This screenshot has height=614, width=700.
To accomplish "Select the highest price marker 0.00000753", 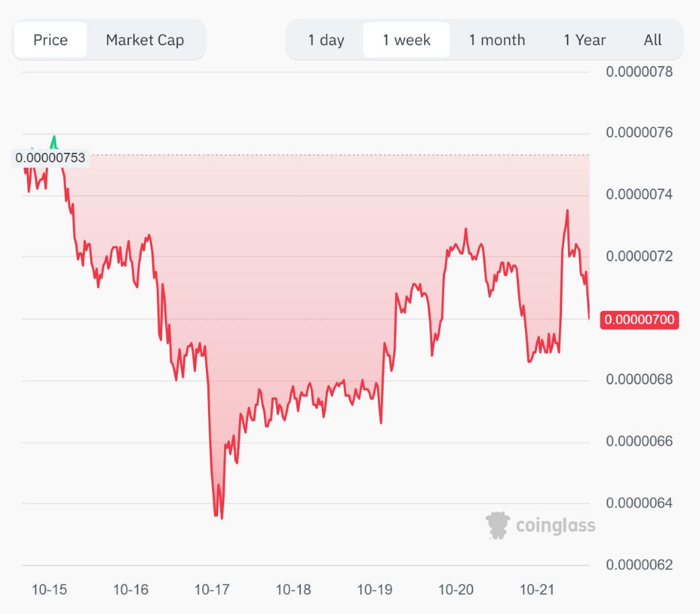I will [50, 158].
